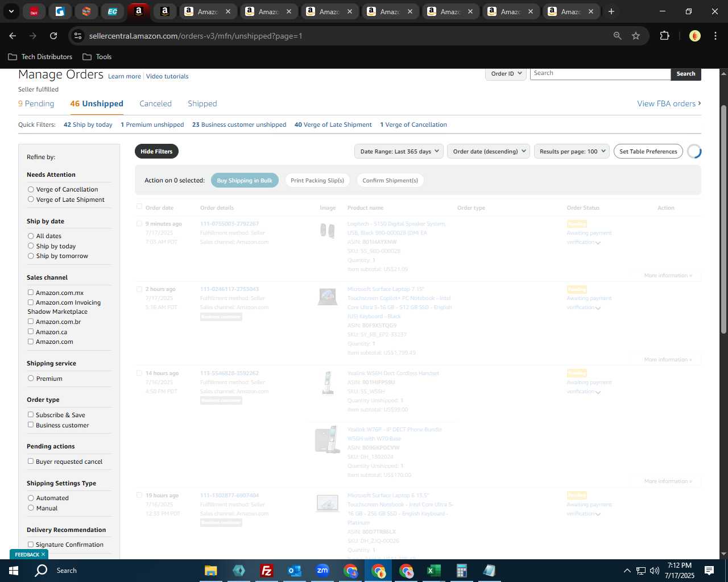Open the browser extensions puzzle icon

click(x=664, y=36)
